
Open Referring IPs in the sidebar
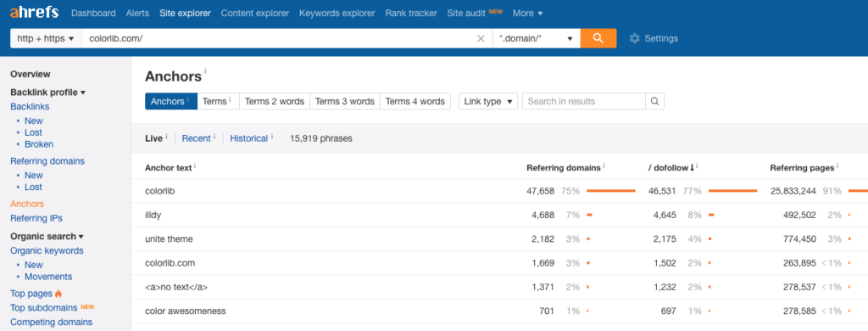coord(36,218)
